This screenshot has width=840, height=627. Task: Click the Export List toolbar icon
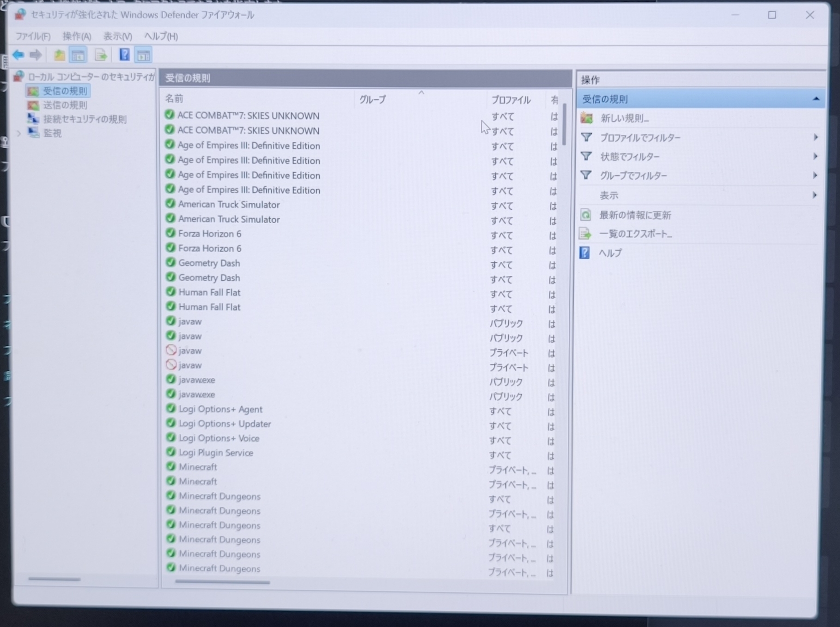coord(101,55)
